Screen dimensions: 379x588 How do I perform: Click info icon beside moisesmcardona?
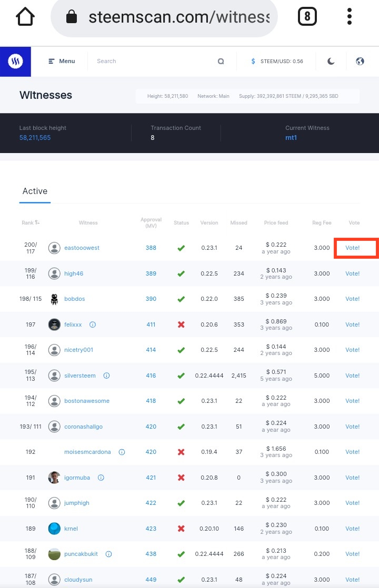(x=122, y=452)
